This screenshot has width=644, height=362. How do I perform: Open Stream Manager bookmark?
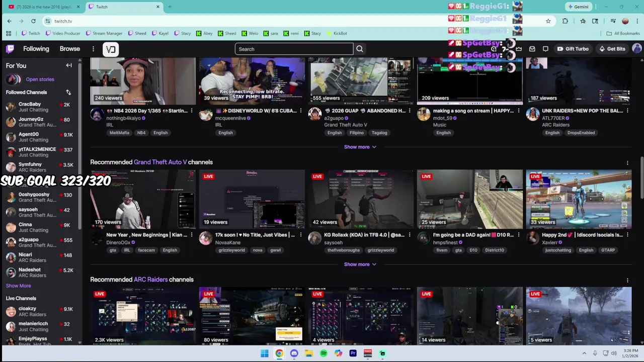104,33
